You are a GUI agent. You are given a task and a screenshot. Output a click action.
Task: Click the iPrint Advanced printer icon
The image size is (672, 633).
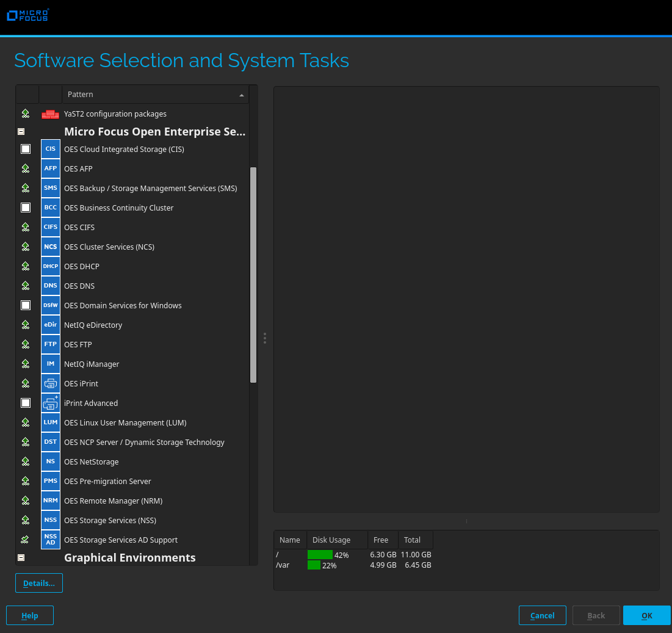tap(51, 403)
